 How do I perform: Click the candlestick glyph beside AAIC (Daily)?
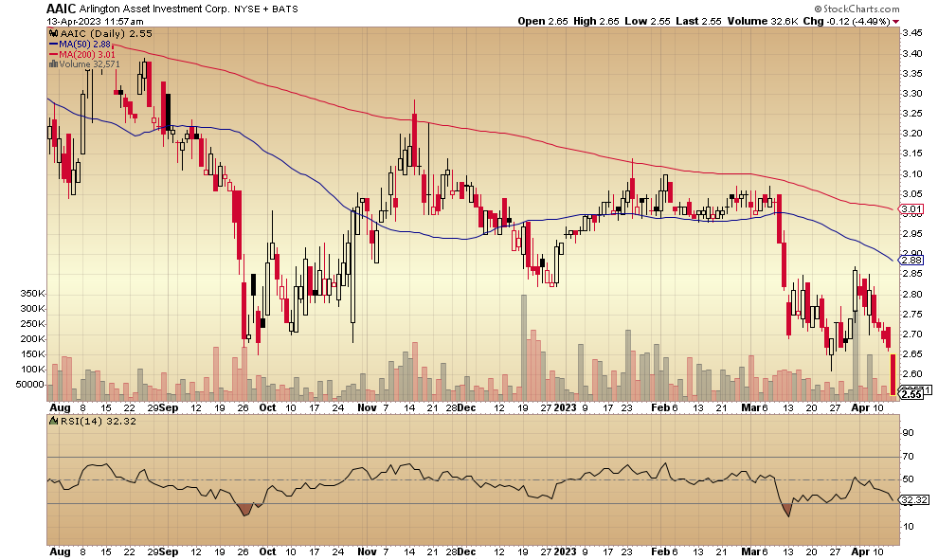coord(54,34)
